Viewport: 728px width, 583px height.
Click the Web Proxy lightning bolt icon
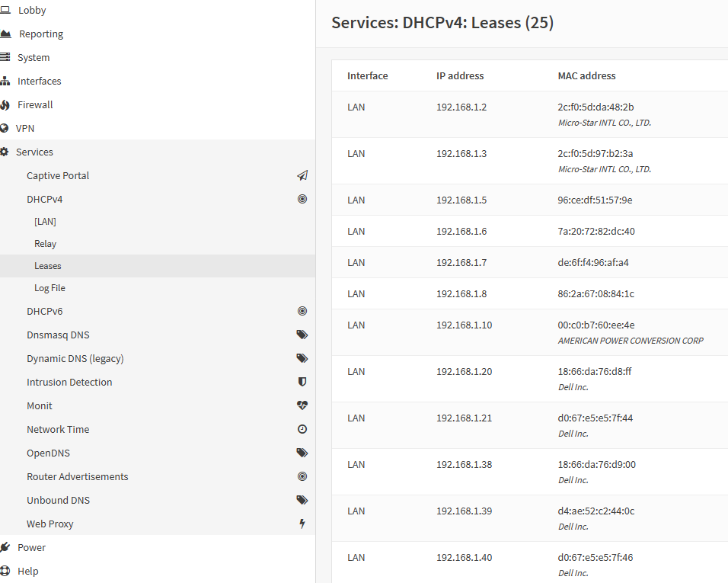(302, 524)
